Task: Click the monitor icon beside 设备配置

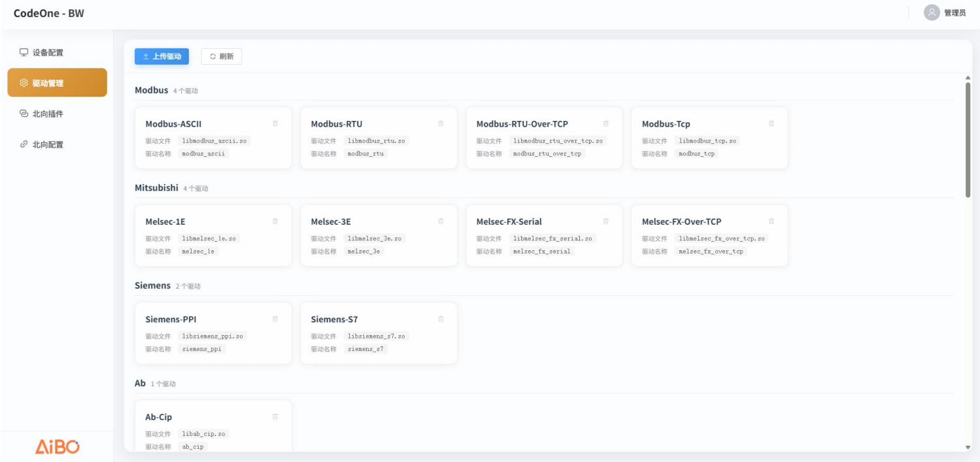Action: pyautogui.click(x=24, y=52)
